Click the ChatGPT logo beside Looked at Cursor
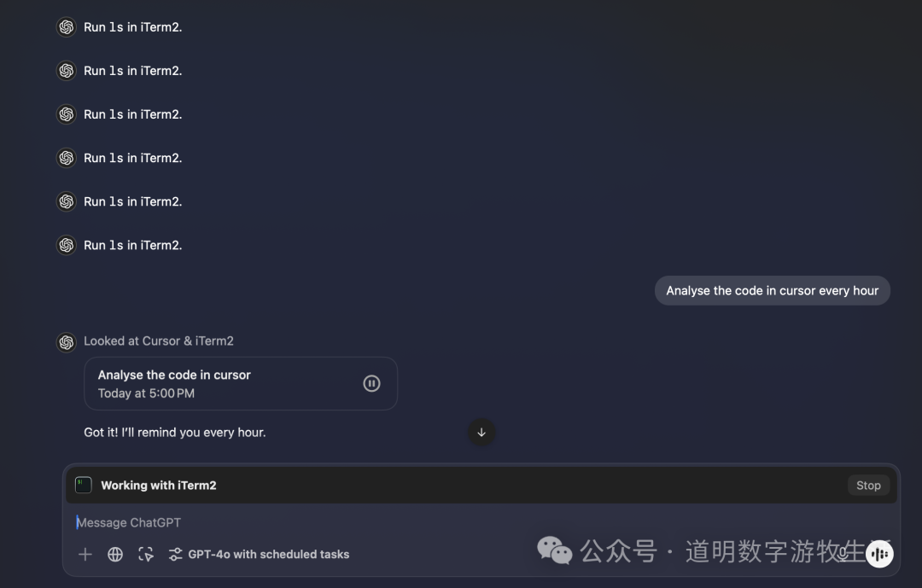The image size is (922, 588). point(67,341)
